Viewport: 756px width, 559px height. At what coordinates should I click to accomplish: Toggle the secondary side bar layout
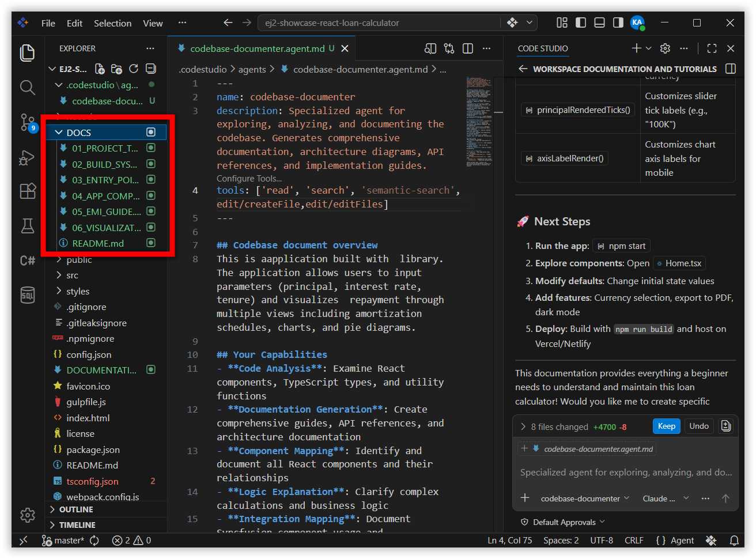(x=618, y=22)
